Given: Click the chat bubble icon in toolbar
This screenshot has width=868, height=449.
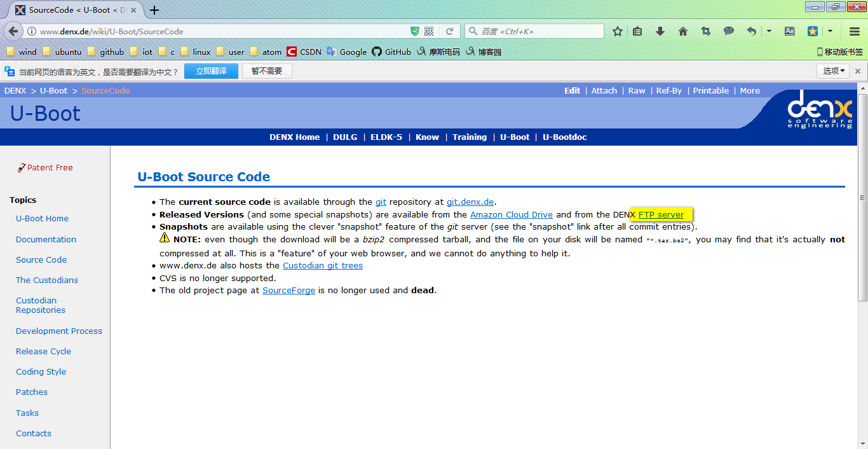Looking at the screenshot, I should coord(729,31).
